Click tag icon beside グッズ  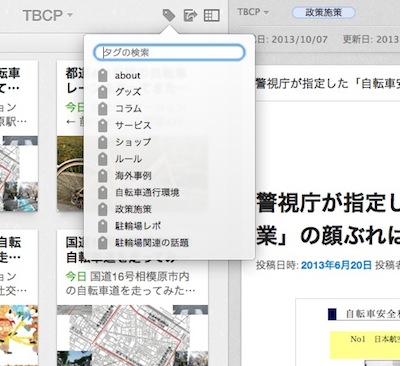pyautogui.click(x=103, y=92)
